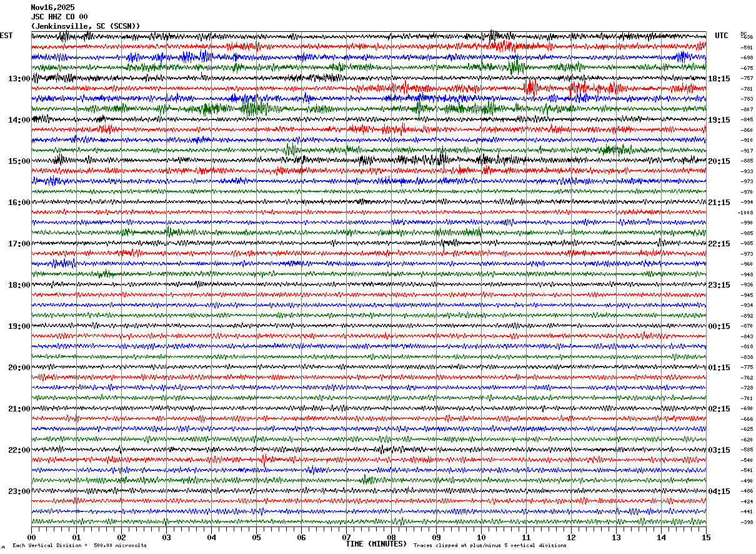The image size is (756, 554).
Task: Click the 04:15 UTC time label
Action: 719,491
